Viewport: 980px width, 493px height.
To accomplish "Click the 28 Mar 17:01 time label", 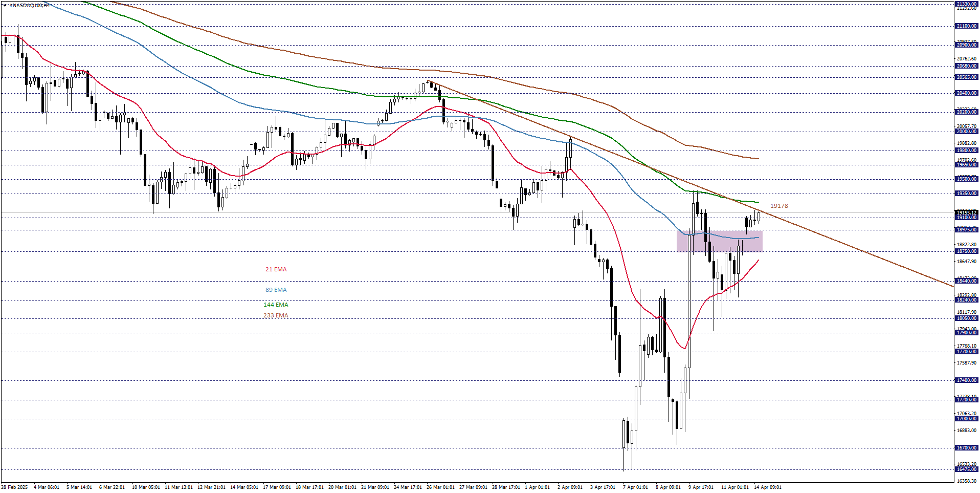I will 506,487.
